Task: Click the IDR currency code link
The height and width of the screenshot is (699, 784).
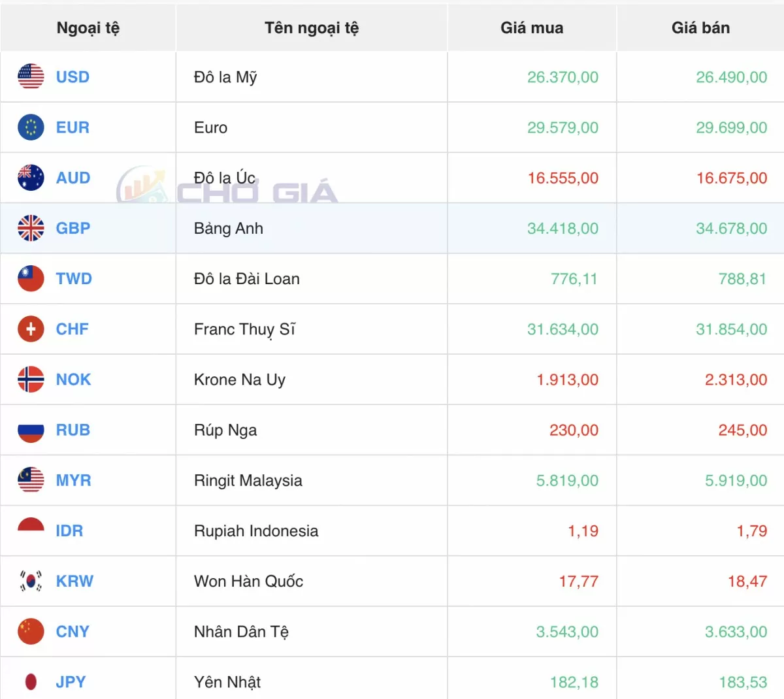Action: coord(69,530)
